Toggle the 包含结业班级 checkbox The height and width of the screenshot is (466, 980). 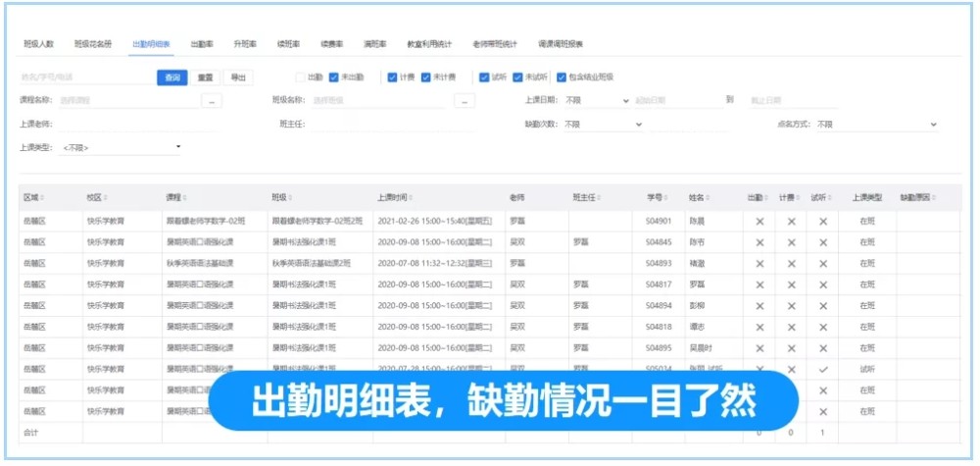562,78
